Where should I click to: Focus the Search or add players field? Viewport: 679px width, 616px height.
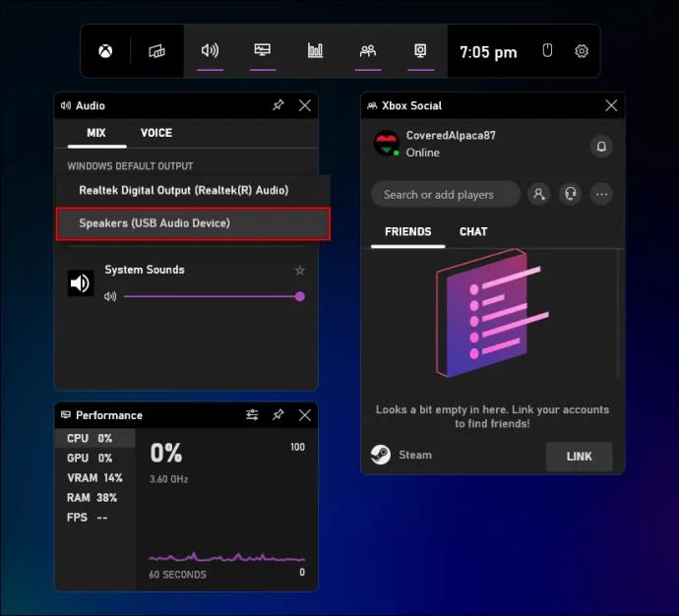point(446,195)
